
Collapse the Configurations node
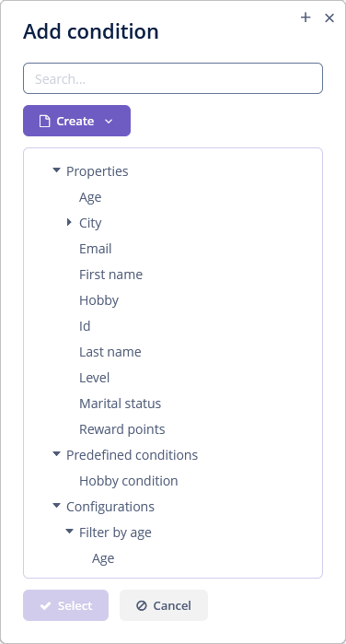pyautogui.click(x=57, y=506)
